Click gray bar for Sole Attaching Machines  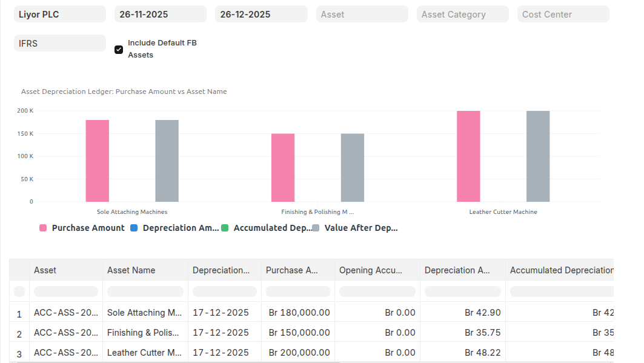click(167, 161)
